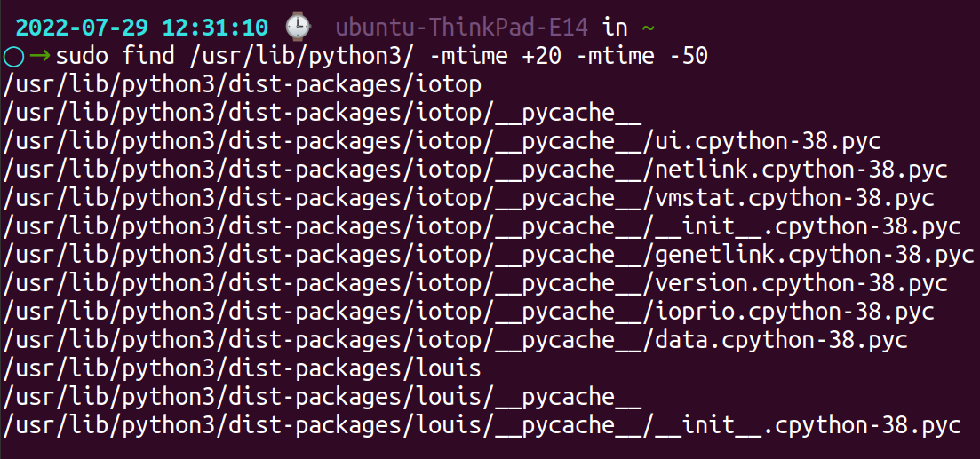Click the dist-packages/louis directory output line
This screenshot has height=459, width=980.
243,368
